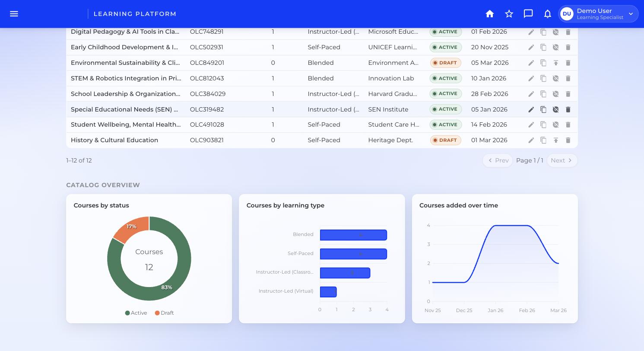Unpublish the Student Wellbeing course
The height and width of the screenshot is (351, 644).
[x=556, y=124]
